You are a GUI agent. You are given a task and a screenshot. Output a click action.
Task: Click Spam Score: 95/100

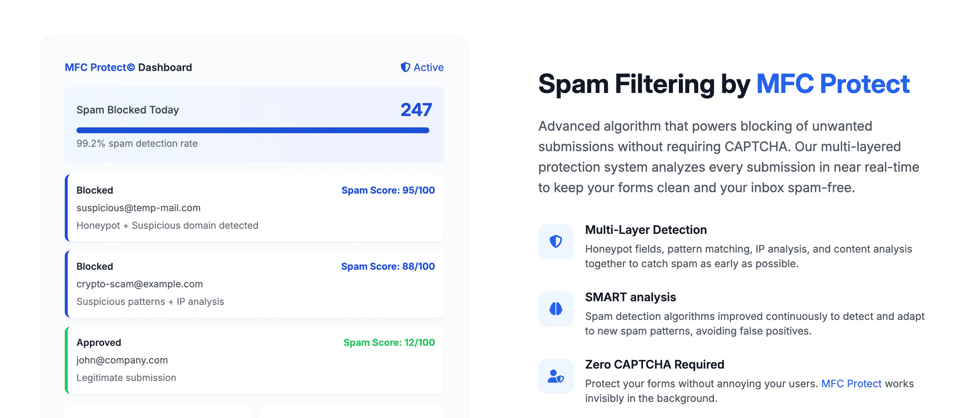[x=388, y=190]
